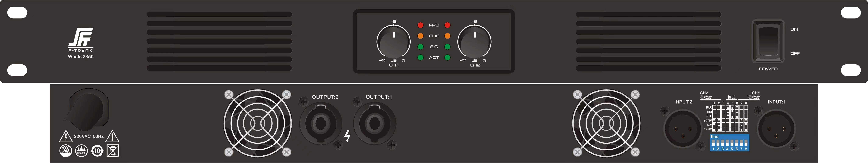The height and width of the screenshot is (165, 868).
Task: Click the left rear cooling fan grille
Action: (258, 123)
